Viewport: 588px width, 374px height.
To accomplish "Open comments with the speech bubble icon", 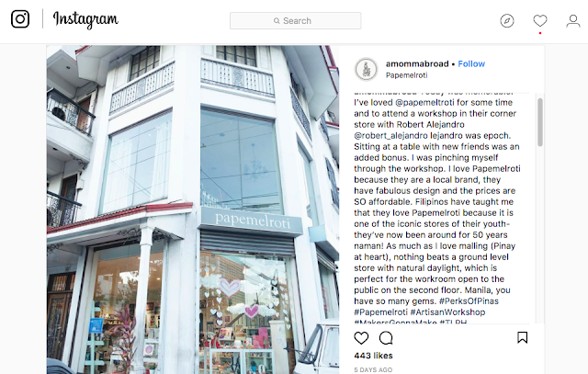I will point(386,338).
